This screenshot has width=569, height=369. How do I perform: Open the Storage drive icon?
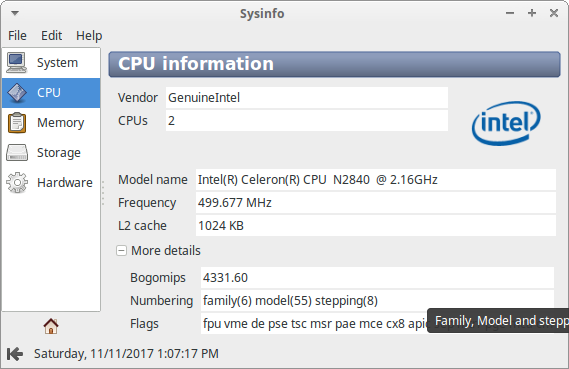17,152
